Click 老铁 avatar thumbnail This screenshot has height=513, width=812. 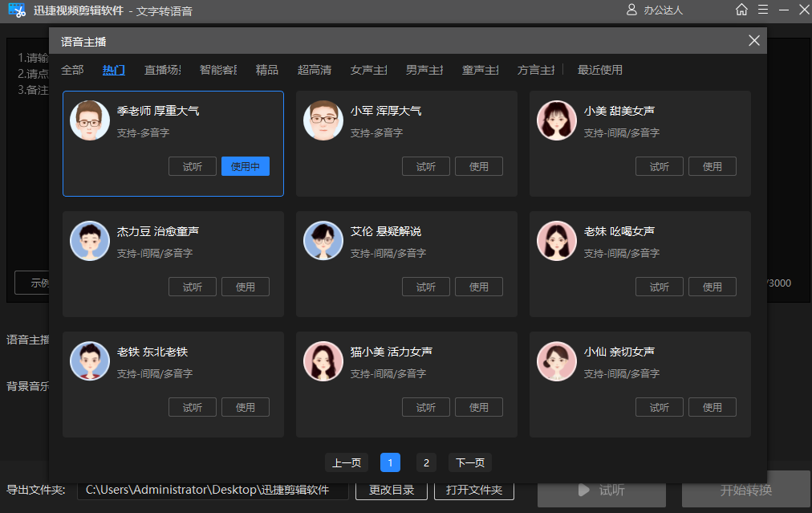[x=90, y=361]
